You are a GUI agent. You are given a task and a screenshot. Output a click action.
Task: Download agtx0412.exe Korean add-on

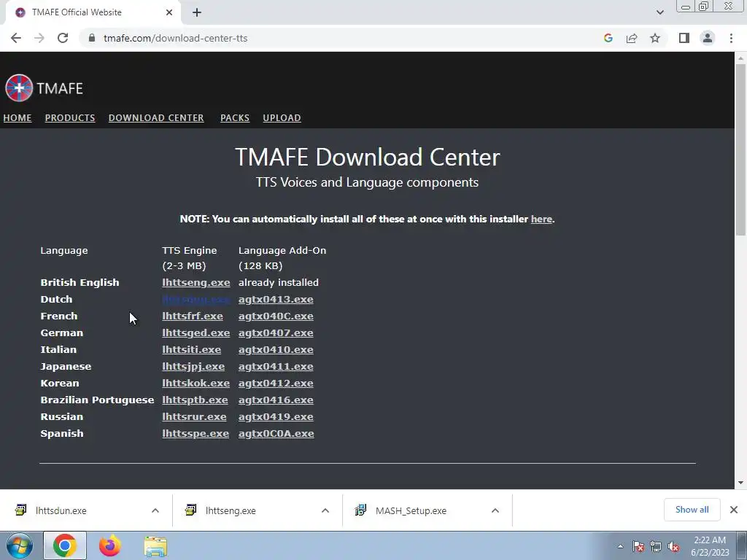tap(276, 383)
